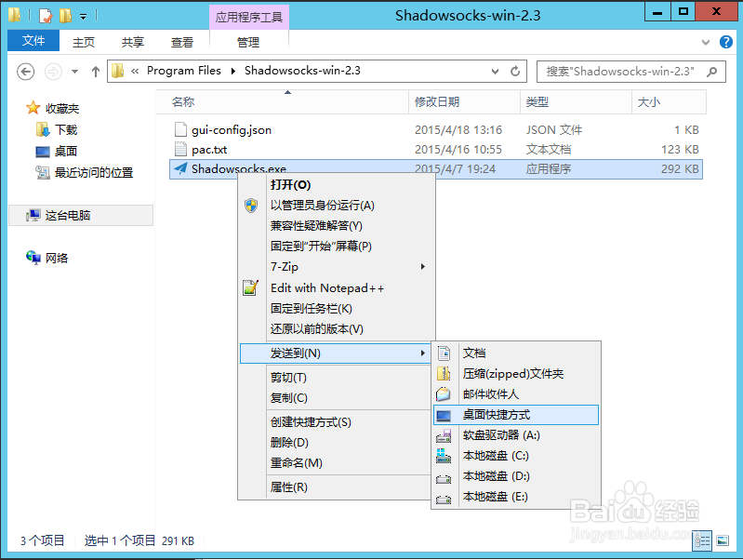Click Program Files in address path
This screenshot has width=743, height=560.
(x=184, y=71)
